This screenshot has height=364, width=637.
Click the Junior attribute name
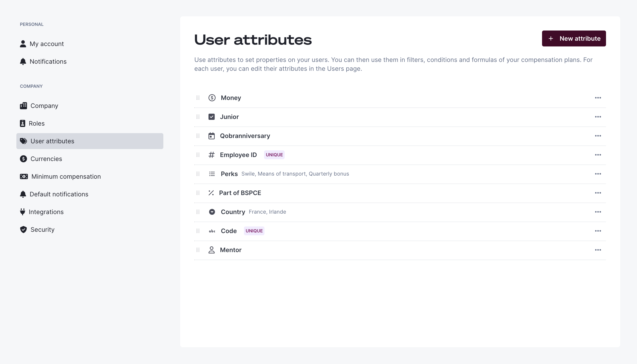click(229, 117)
